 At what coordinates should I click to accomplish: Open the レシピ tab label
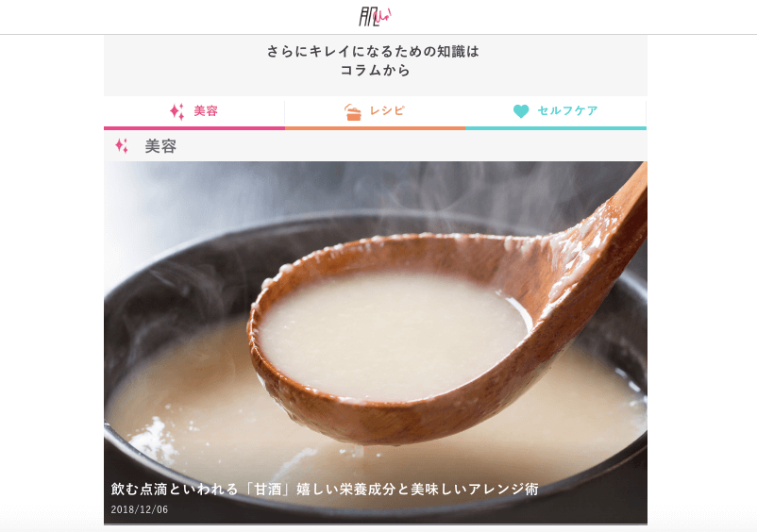[387, 110]
